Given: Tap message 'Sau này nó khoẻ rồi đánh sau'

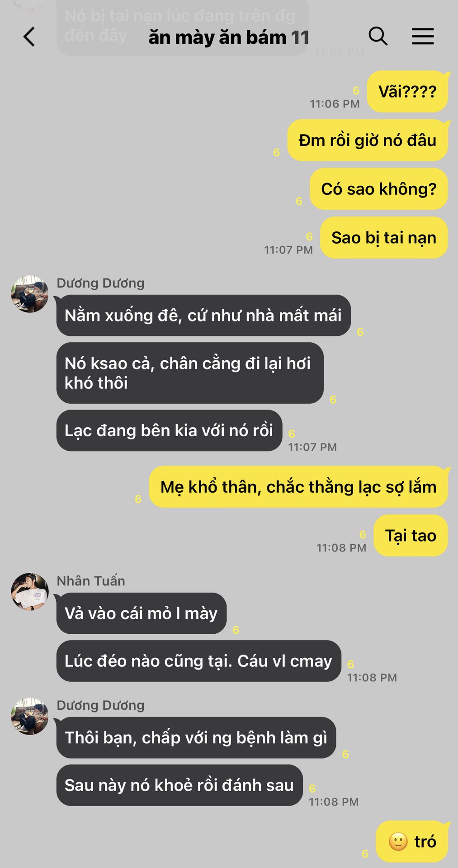Looking at the screenshot, I should pos(179,785).
